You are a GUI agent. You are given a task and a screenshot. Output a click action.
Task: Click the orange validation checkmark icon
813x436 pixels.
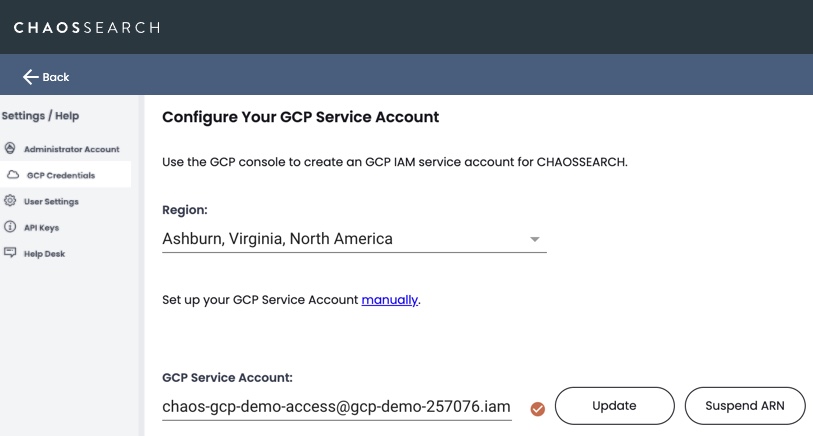click(x=538, y=409)
